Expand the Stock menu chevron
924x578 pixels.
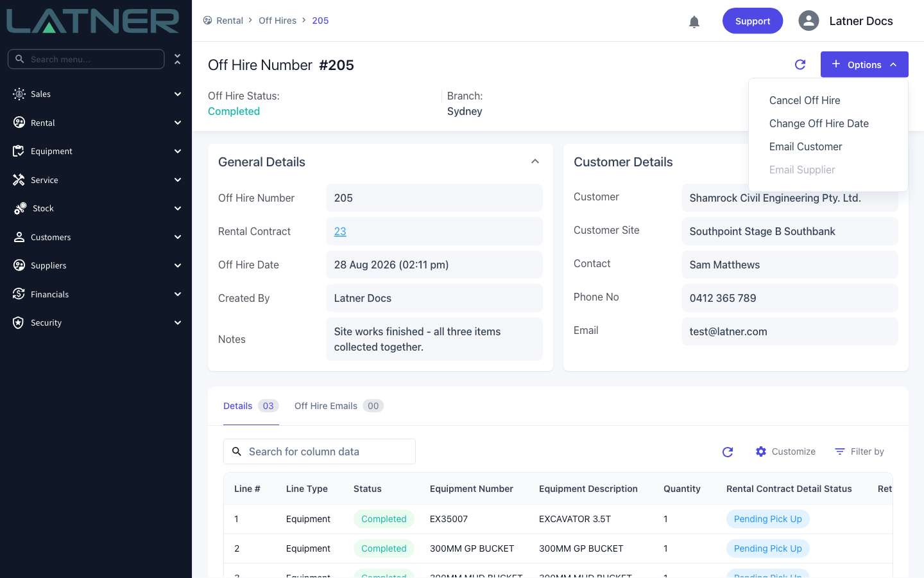coord(178,208)
